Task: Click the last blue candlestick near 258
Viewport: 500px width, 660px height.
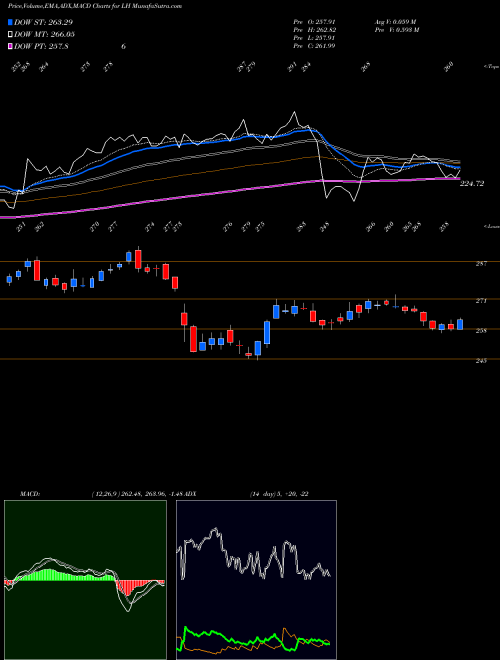Action: coord(460,324)
